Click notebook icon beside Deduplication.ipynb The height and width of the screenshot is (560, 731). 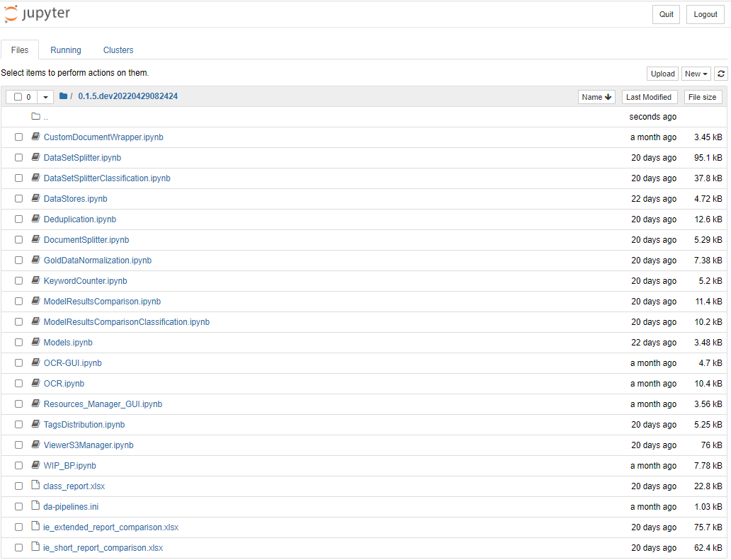(35, 219)
